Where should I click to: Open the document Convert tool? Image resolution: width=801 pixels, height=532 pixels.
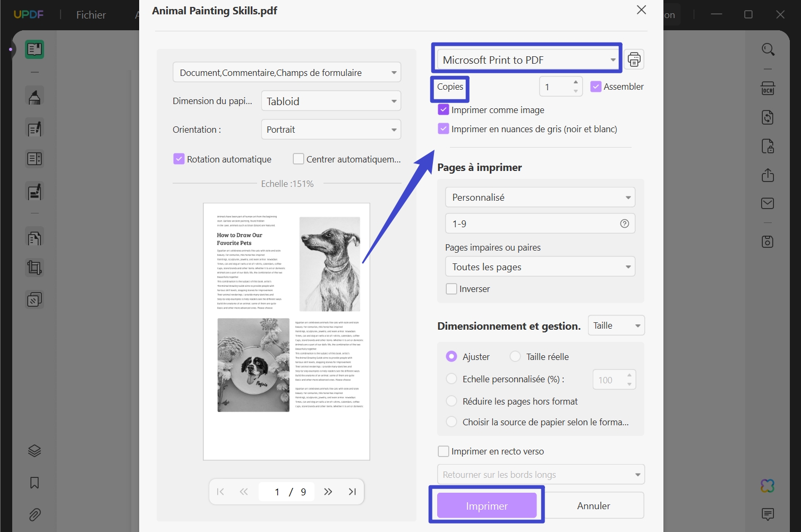point(768,117)
